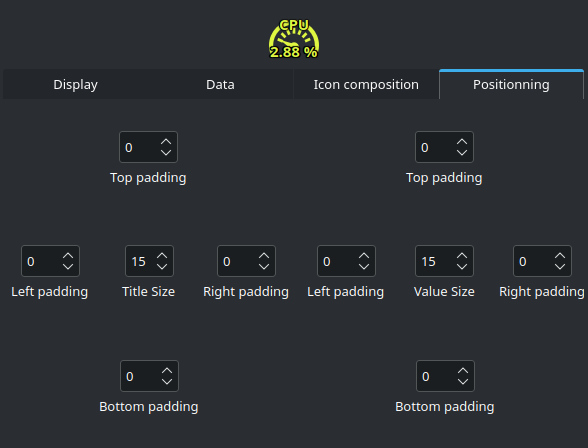Decrease value Bottom padding down arrow
This screenshot has height=448, width=588.
(x=463, y=382)
